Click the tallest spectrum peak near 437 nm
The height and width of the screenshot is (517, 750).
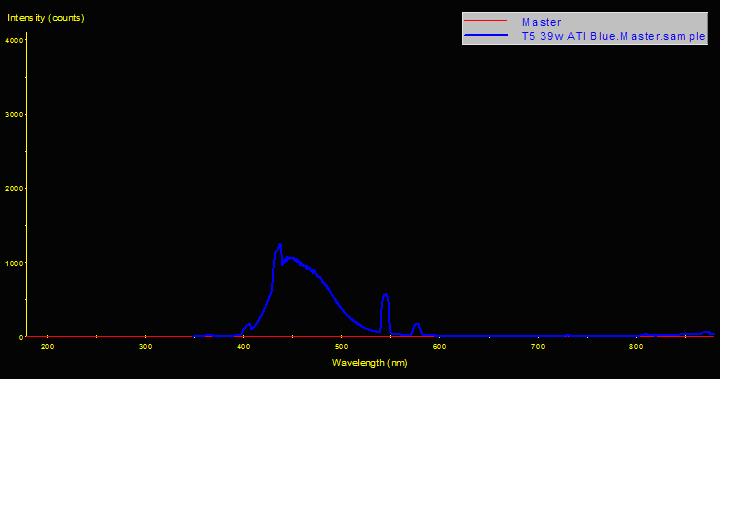[x=280, y=245]
